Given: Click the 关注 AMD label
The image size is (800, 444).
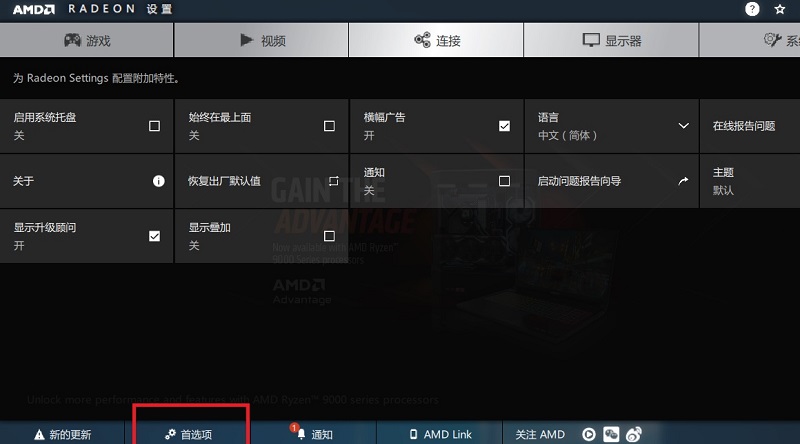Looking at the screenshot, I should pyautogui.click(x=540, y=434).
